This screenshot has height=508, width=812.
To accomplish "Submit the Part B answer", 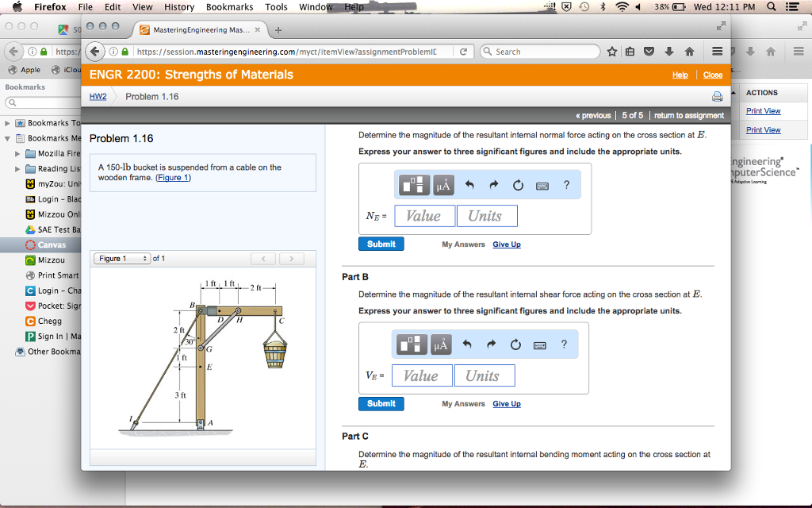I will [381, 404].
